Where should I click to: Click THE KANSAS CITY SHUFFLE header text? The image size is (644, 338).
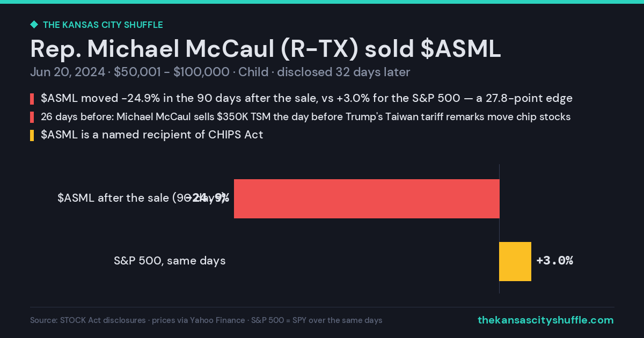click(103, 25)
